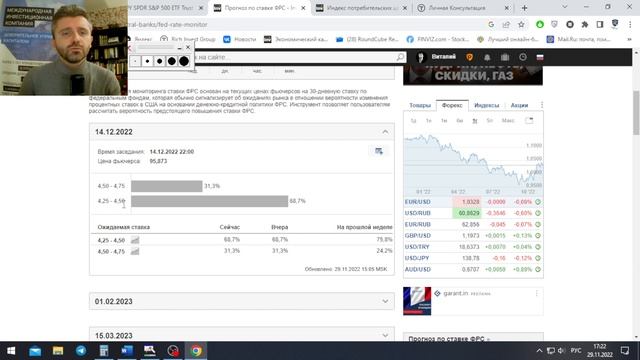Image resolution: width=640 pixels, height=360 pixels.
Task: Select the Макс. chart timeframe
Action: pyautogui.click(x=508, y=120)
